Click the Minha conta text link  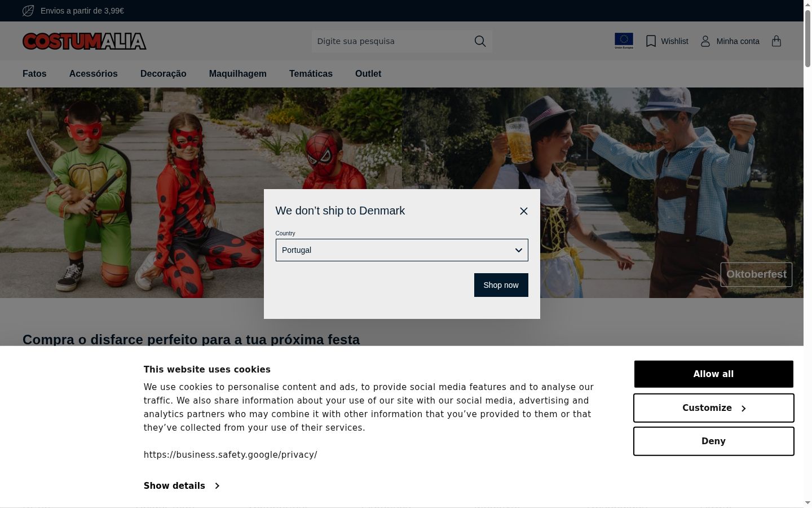click(x=738, y=41)
